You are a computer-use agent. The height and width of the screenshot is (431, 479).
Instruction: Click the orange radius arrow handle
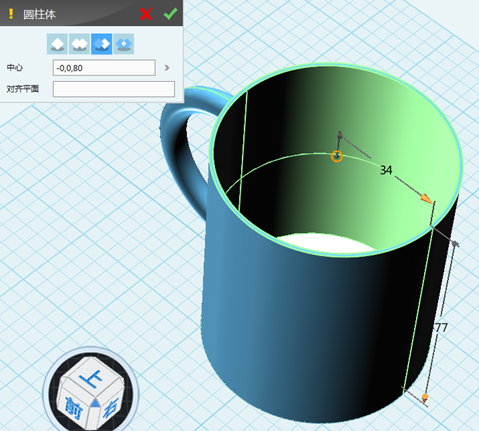tap(426, 199)
